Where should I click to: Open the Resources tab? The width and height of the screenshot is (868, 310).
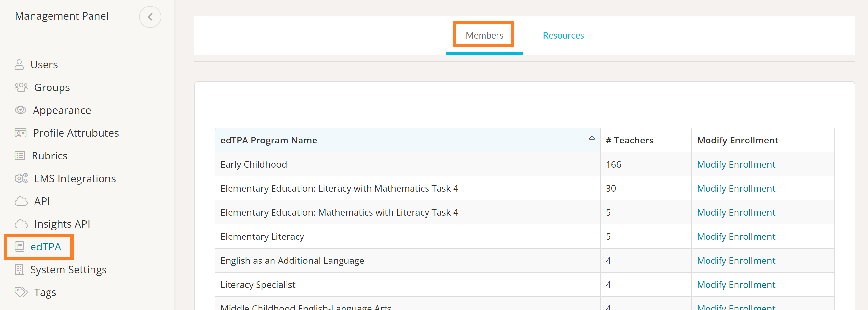pos(563,35)
